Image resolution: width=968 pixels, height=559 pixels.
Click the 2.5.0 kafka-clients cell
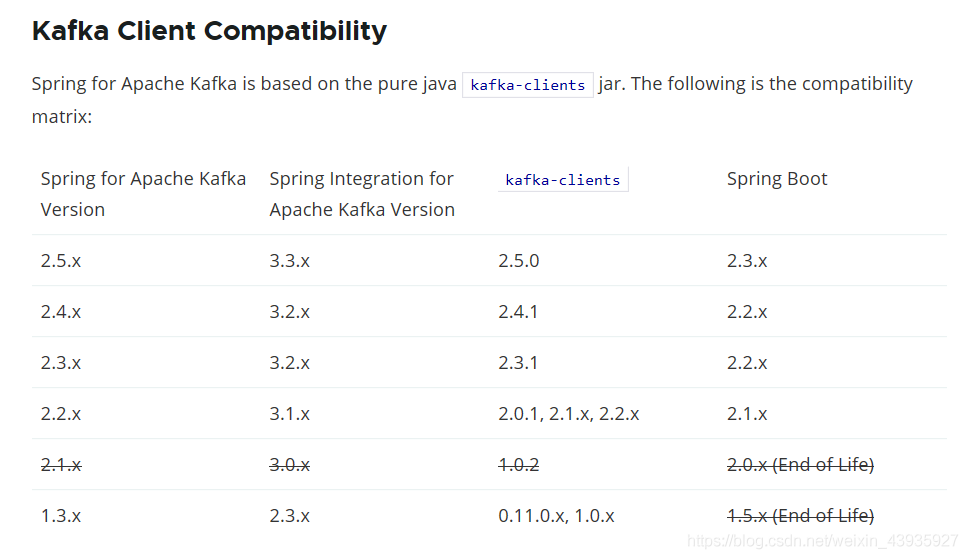click(518, 261)
